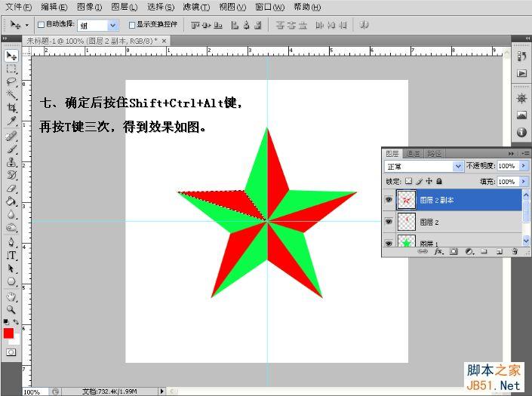
Task: Hide 图层 2 layer visibility eye
Action: point(389,222)
